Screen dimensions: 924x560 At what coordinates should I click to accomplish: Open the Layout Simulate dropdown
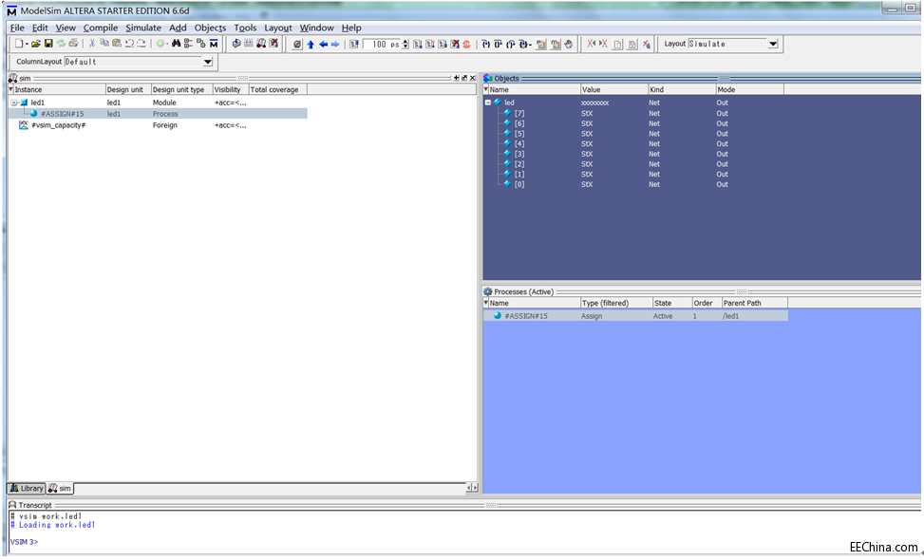(x=772, y=44)
